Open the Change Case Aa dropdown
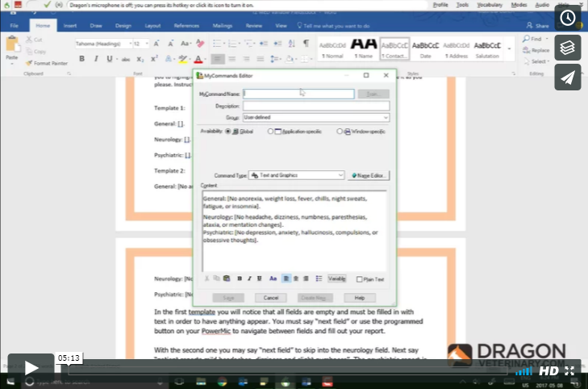The image size is (588, 389). 186,44
